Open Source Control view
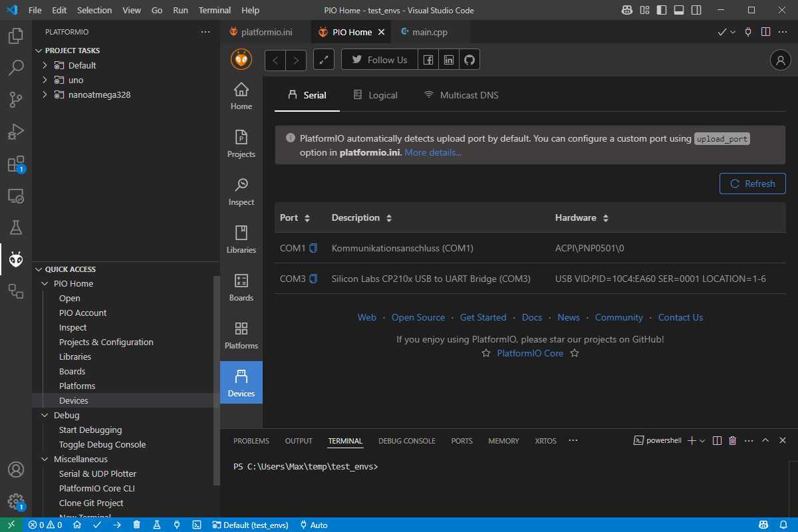 coord(16,100)
